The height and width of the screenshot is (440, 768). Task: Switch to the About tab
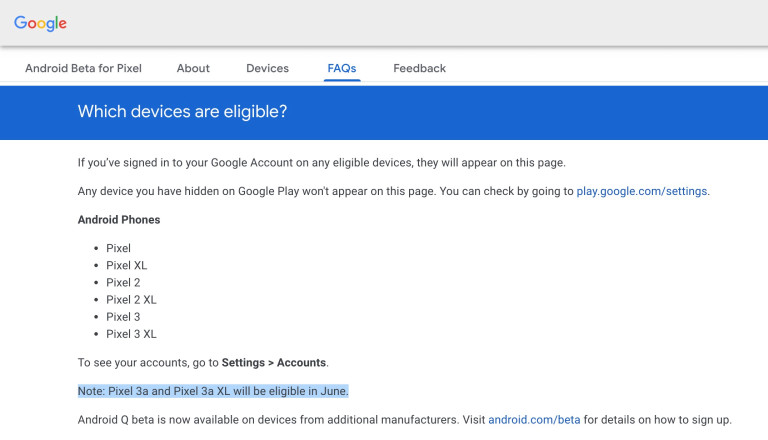(193, 68)
